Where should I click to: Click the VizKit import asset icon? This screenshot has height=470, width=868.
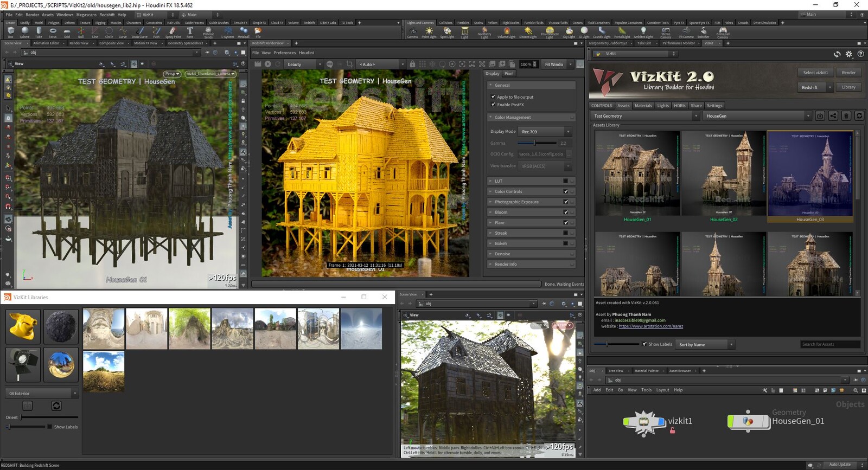(x=820, y=115)
